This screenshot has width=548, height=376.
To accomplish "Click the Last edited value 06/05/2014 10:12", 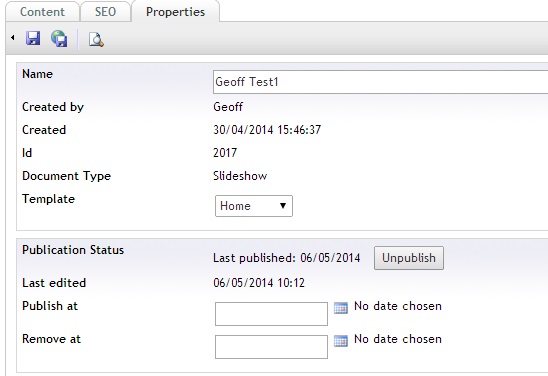I will 259,283.
